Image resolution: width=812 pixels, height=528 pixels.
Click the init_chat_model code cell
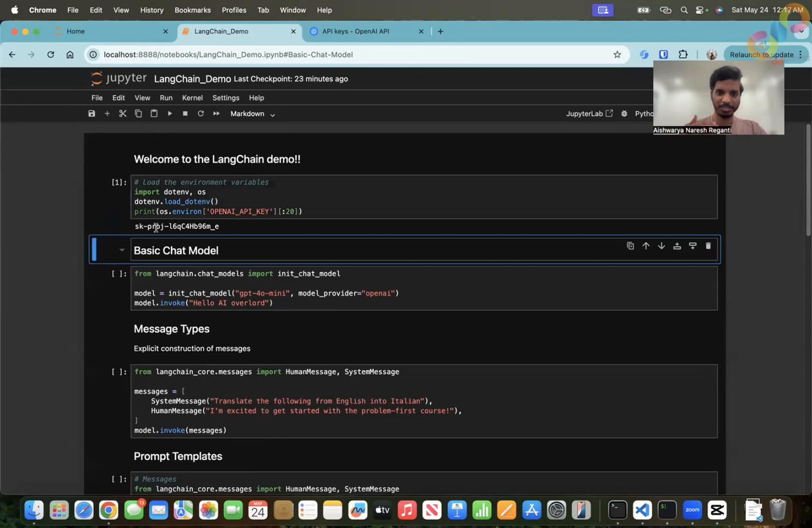click(424, 288)
